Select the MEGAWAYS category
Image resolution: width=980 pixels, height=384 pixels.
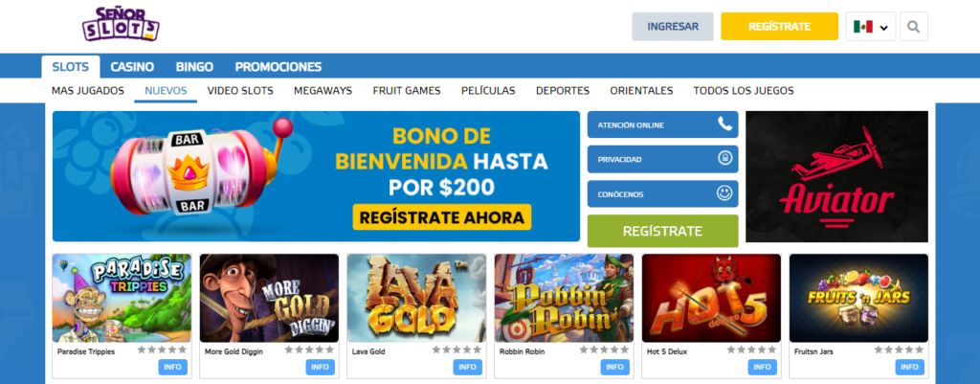pos(323,91)
